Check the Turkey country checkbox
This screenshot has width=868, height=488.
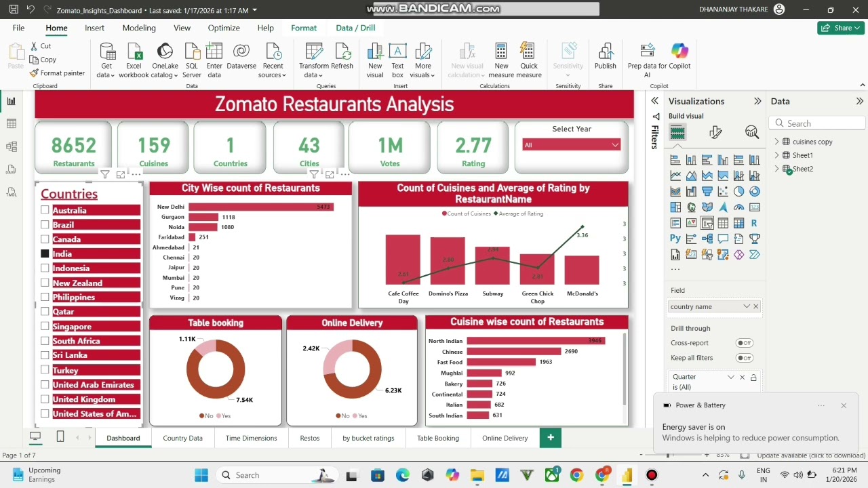coord(45,369)
